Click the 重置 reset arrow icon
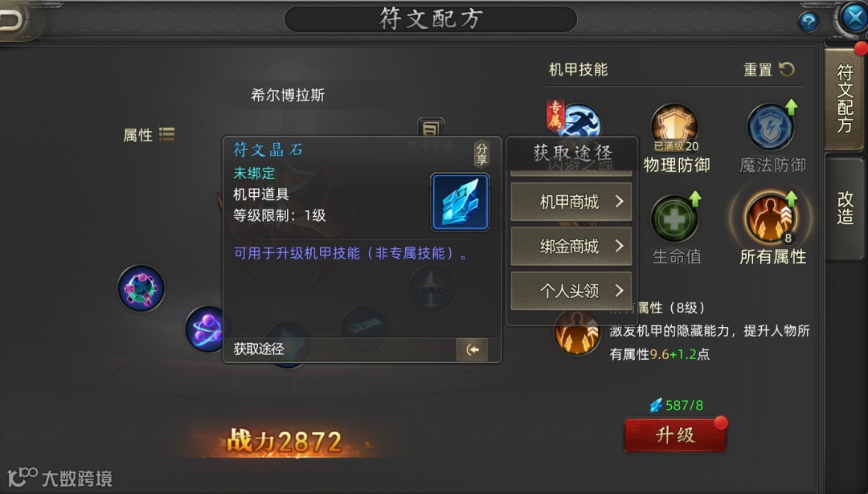The height and width of the screenshot is (494, 868). [x=787, y=69]
